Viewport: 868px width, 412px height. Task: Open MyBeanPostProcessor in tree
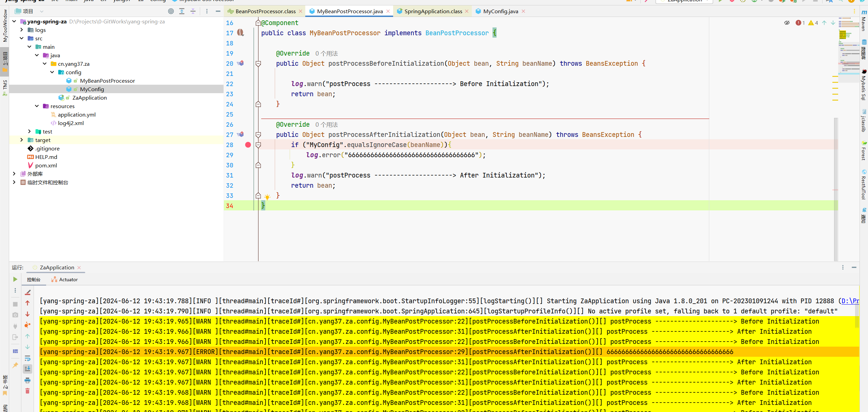(x=107, y=81)
